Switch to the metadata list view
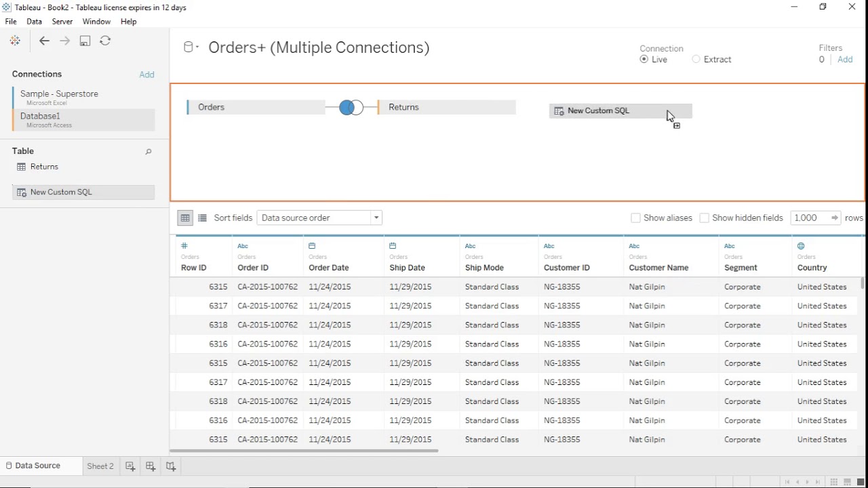This screenshot has height=488, width=868. (202, 218)
